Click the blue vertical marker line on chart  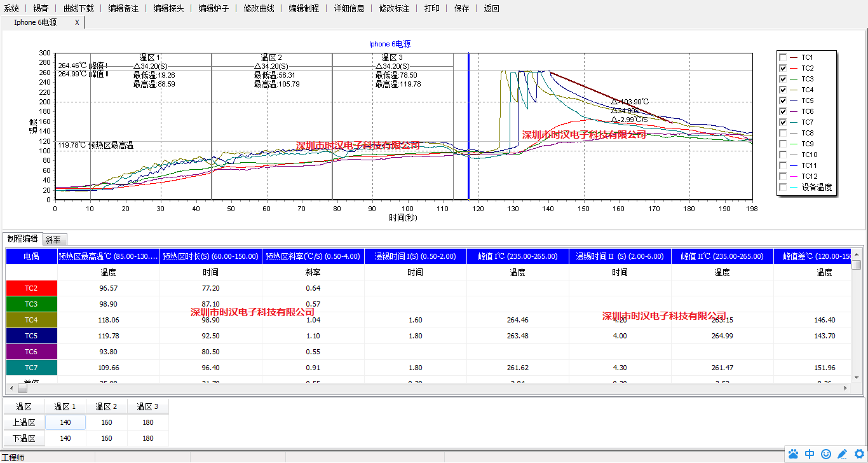point(468,127)
